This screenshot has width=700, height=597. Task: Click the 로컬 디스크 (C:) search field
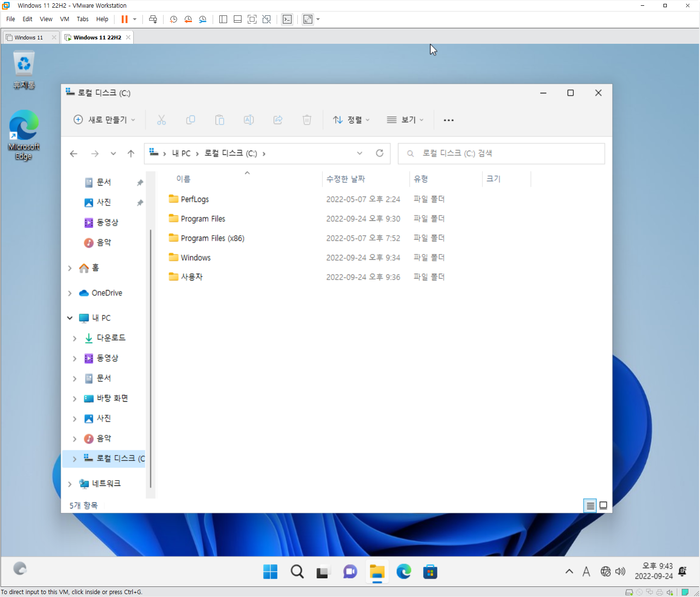[501, 153]
